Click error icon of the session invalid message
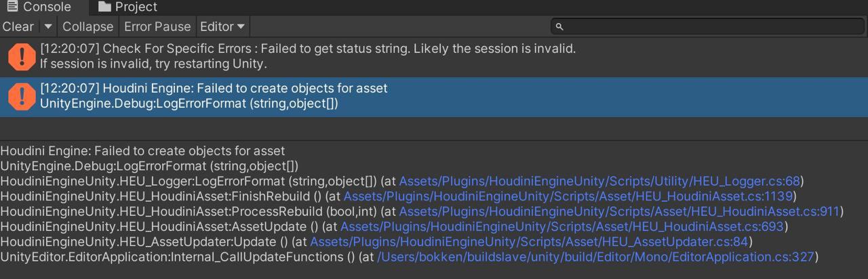This screenshot has width=868, height=279. point(22,57)
